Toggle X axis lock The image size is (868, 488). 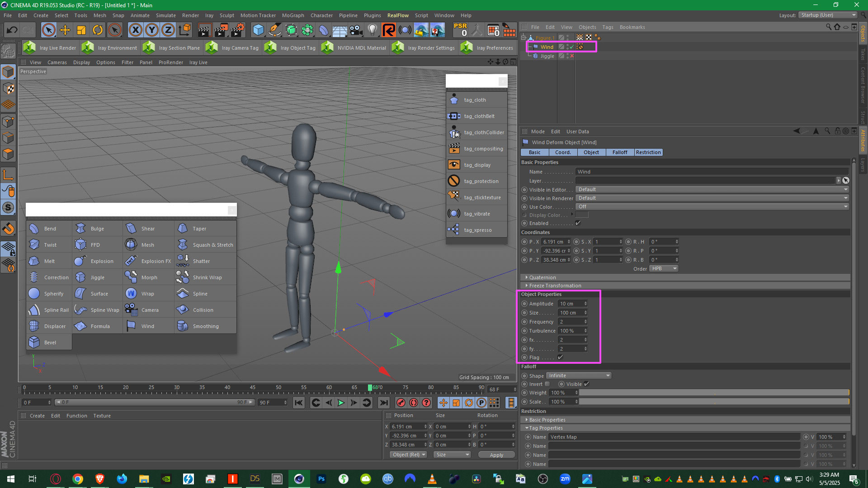[135, 30]
